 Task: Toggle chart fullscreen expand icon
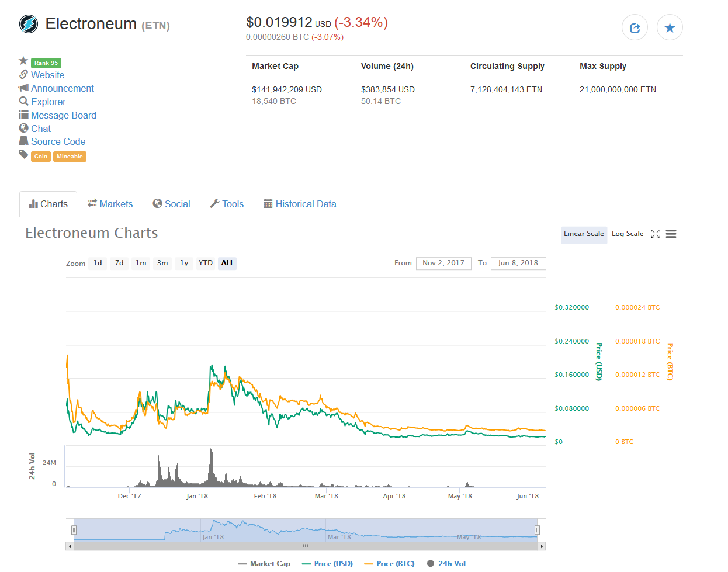tap(655, 234)
